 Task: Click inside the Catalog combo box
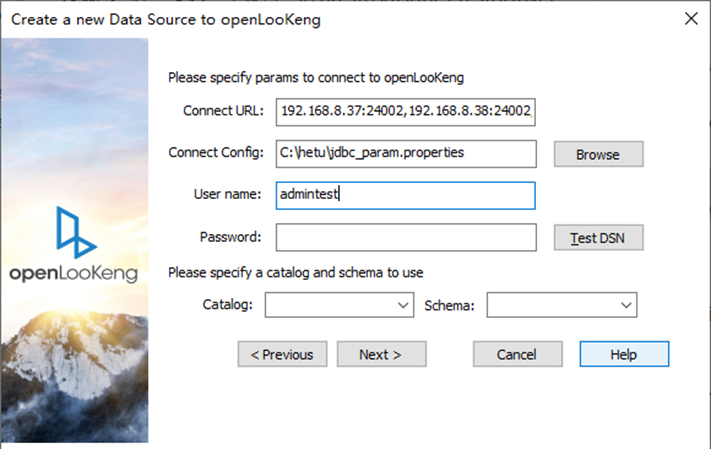339,305
